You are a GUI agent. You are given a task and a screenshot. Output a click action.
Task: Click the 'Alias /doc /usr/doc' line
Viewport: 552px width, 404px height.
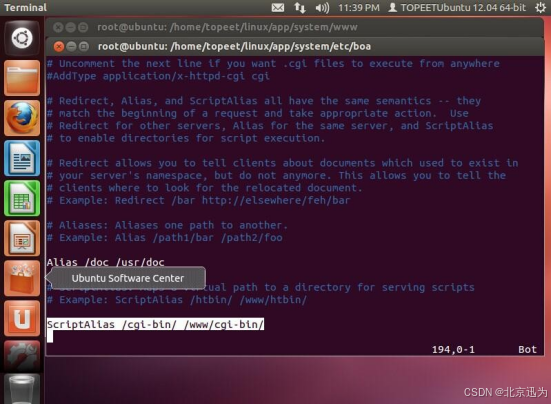(106, 262)
